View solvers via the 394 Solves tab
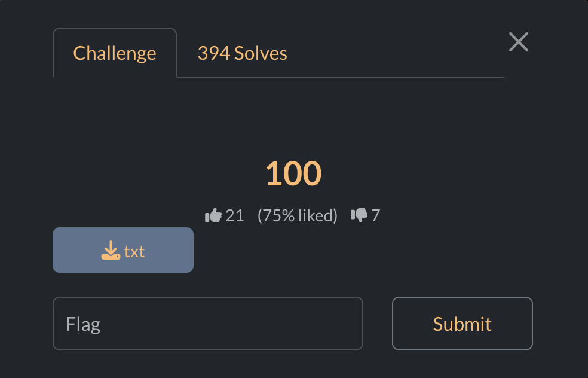 click(x=242, y=53)
